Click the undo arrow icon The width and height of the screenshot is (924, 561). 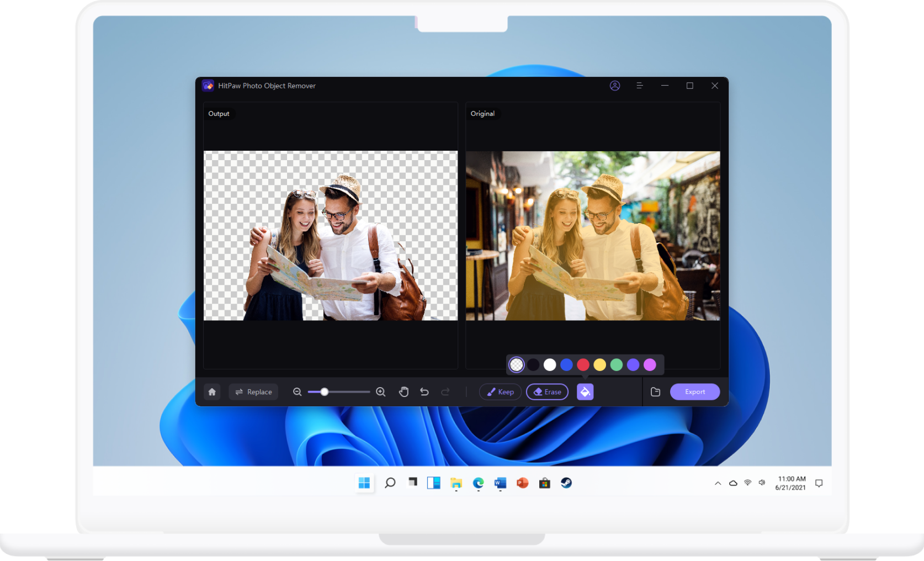click(424, 392)
